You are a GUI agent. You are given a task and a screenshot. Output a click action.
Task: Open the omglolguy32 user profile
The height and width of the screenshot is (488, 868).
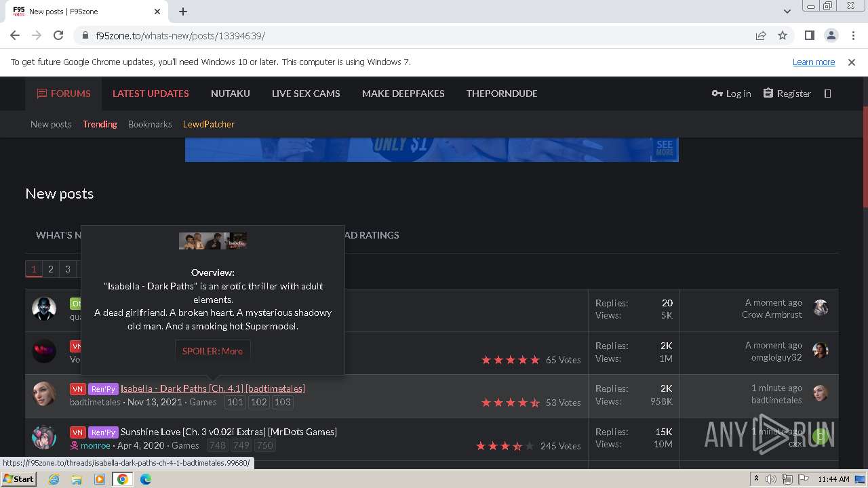tap(776, 358)
